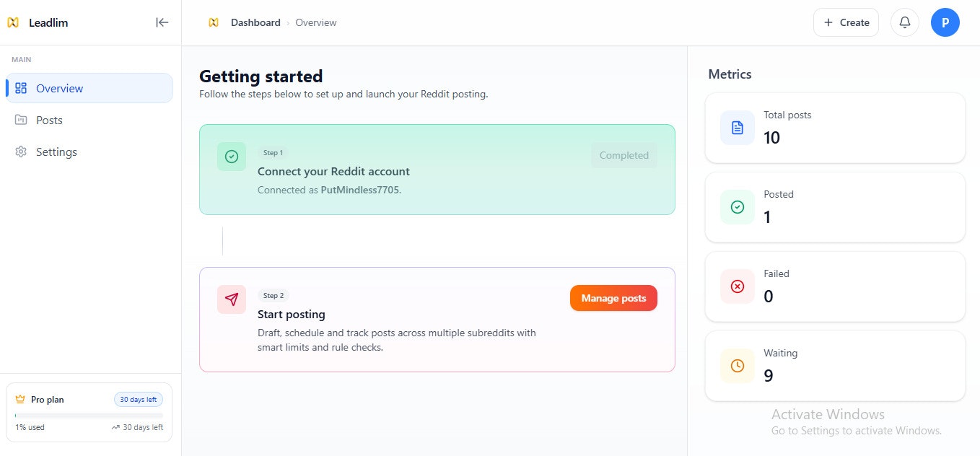Open Settings from the sidebar
980x456 pixels.
(56, 152)
